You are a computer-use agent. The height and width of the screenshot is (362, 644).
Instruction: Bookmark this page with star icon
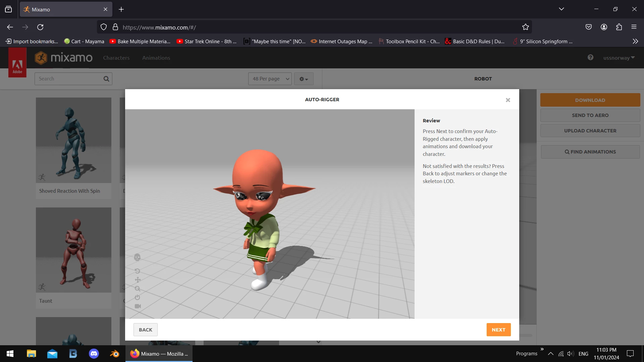click(x=525, y=27)
